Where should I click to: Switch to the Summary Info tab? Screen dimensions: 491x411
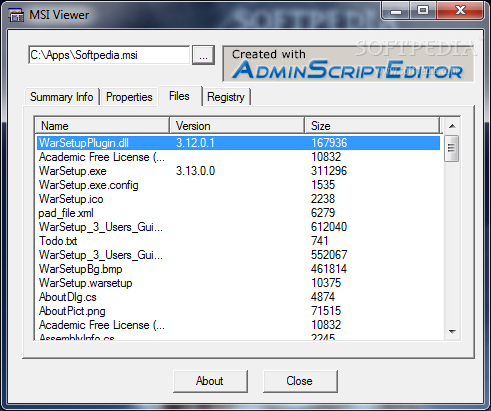(62, 97)
